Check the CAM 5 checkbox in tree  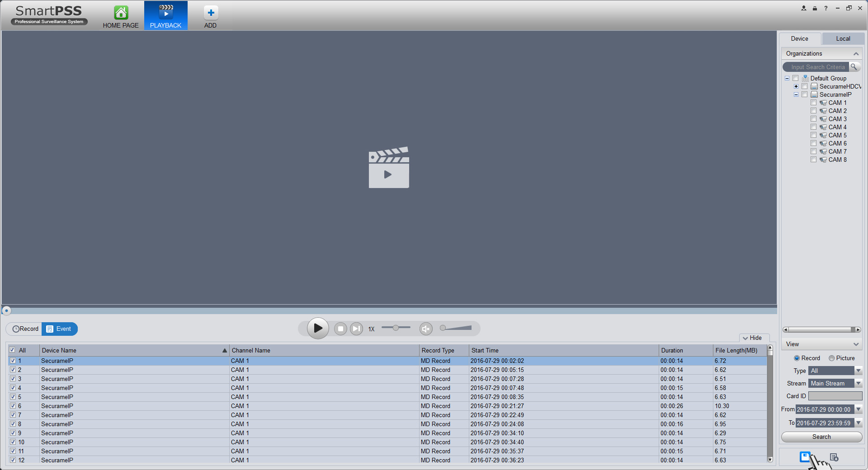[813, 135]
